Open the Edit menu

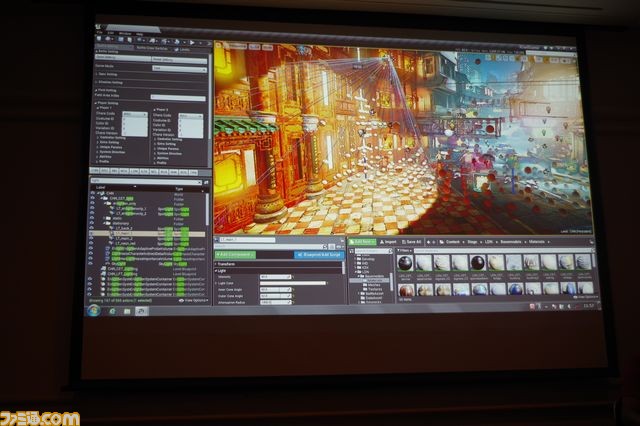[x=111, y=33]
